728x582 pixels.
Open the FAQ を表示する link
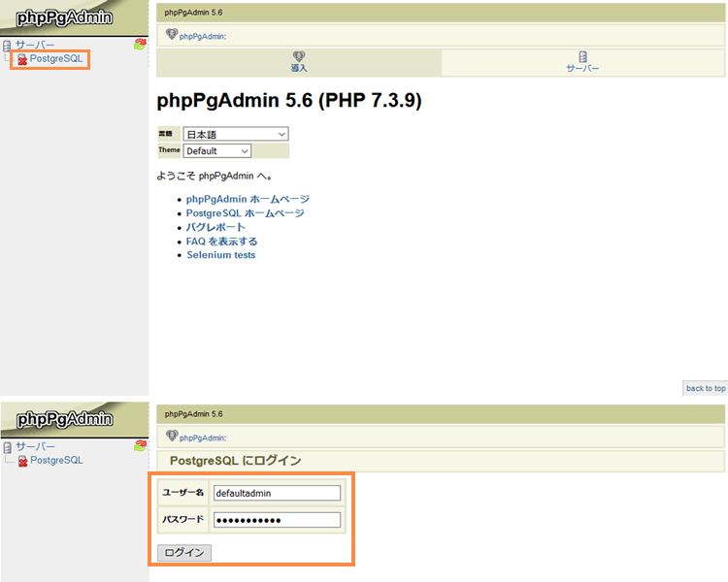pyautogui.click(x=221, y=242)
